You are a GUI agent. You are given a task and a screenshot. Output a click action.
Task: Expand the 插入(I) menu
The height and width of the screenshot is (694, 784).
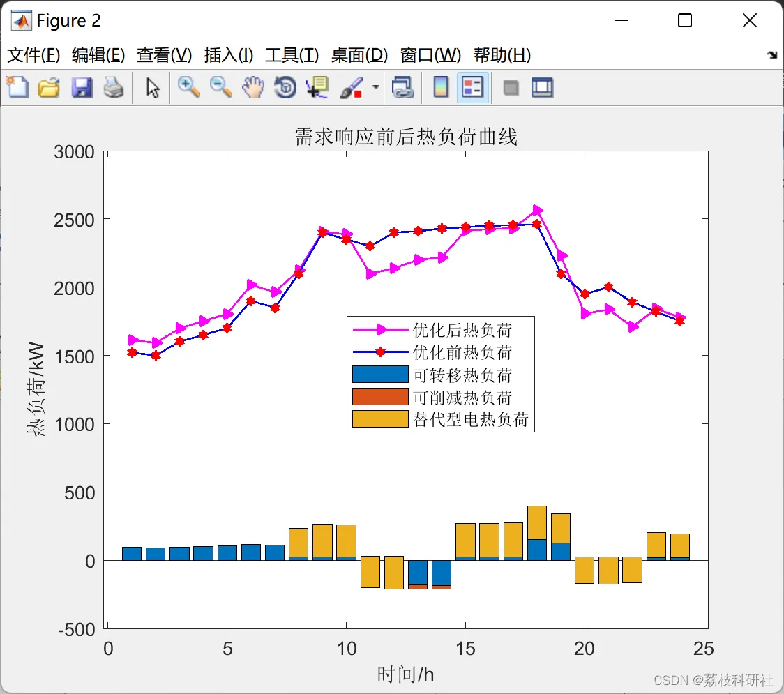pyautogui.click(x=229, y=55)
